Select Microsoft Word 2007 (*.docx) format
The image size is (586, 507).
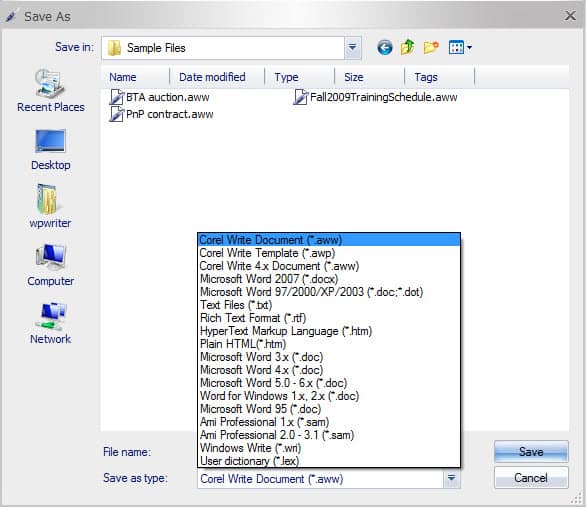329,279
